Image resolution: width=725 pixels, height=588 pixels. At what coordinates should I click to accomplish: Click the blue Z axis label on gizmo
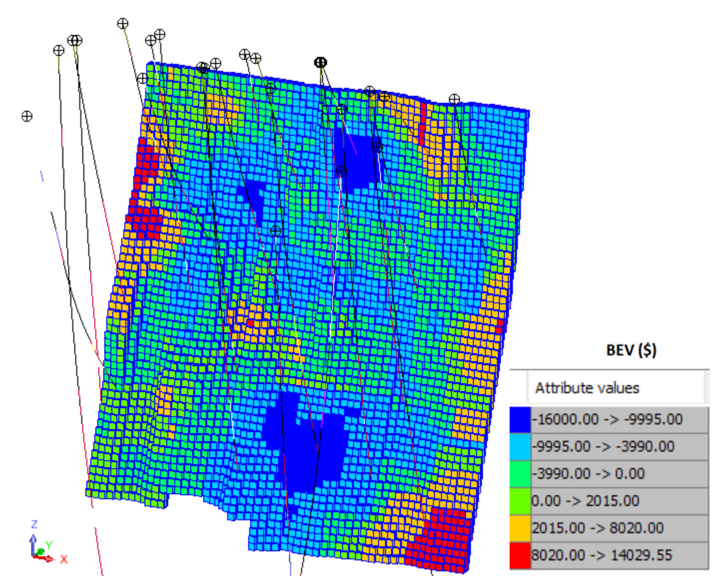tap(34, 525)
